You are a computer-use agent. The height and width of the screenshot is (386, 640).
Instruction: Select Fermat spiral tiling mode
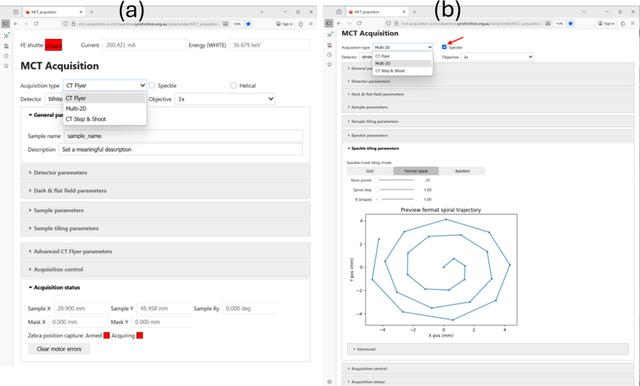click(416, 171)
